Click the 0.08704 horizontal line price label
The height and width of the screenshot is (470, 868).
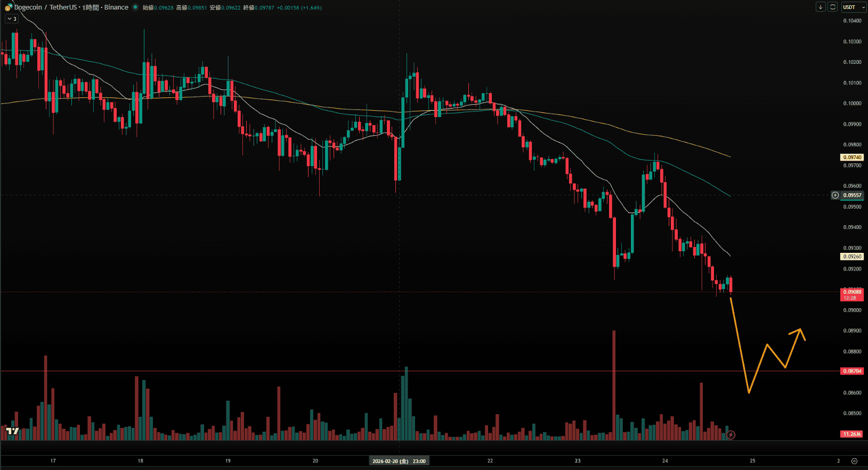pos(851,371)
